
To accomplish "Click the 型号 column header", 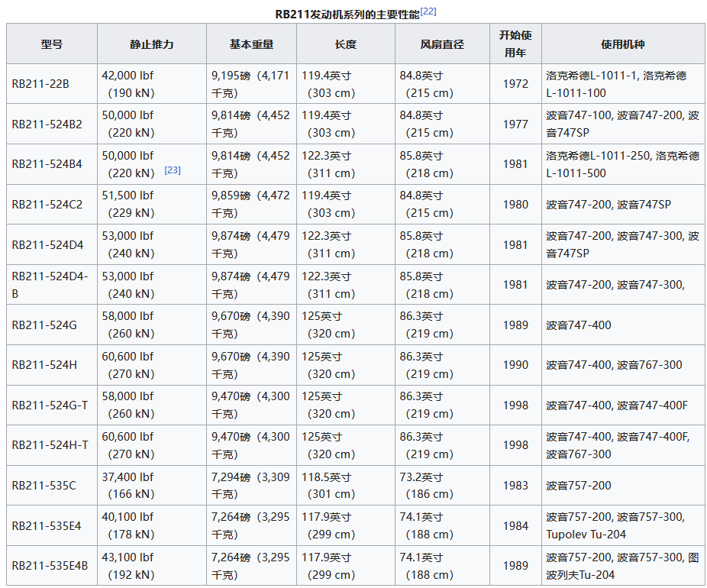I will 52,44.
